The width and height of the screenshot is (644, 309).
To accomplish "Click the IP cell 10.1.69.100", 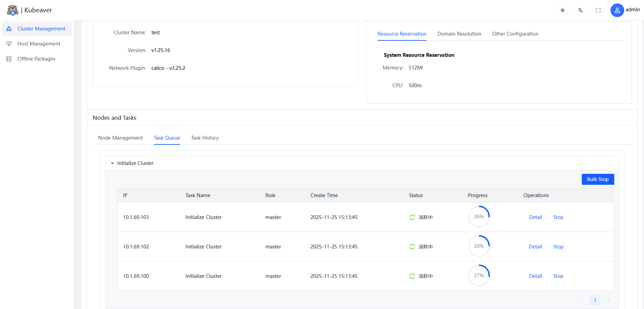I will [136, 276].
